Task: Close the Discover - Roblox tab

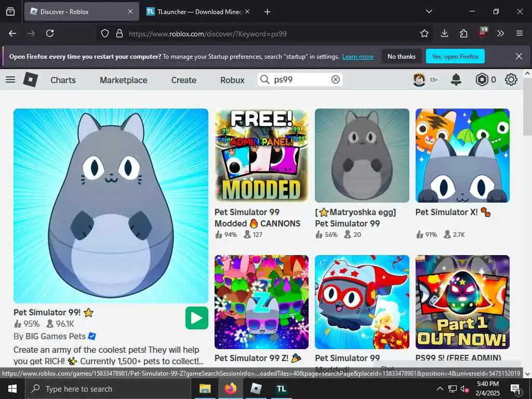Action: pyautogui.click(x=130, y=11)
